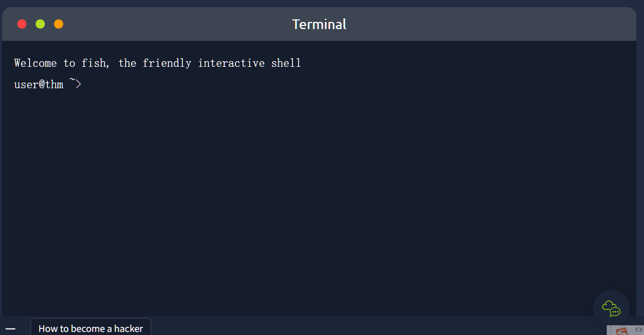The image size is (644, 335).
Task: Click the yellow-green dot in the title bar
Action: pyautogui.click(x=40, y=24)
